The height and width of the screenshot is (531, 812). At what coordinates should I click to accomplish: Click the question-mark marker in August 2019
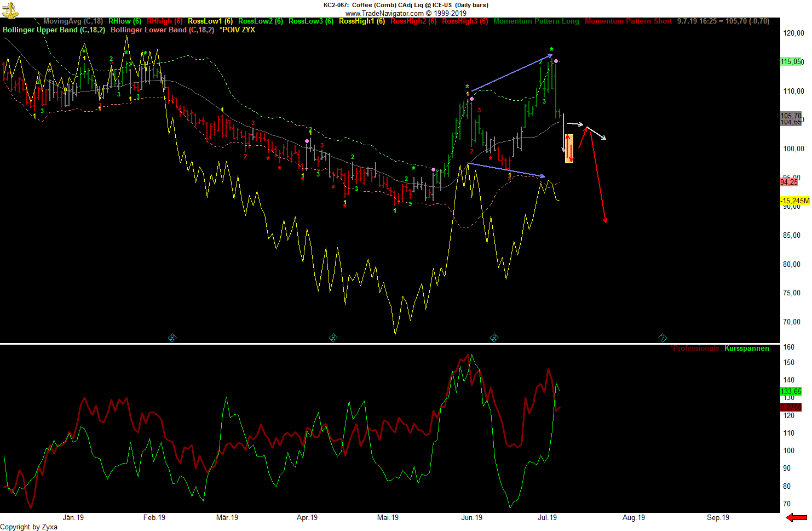click(x=663, y=338)
